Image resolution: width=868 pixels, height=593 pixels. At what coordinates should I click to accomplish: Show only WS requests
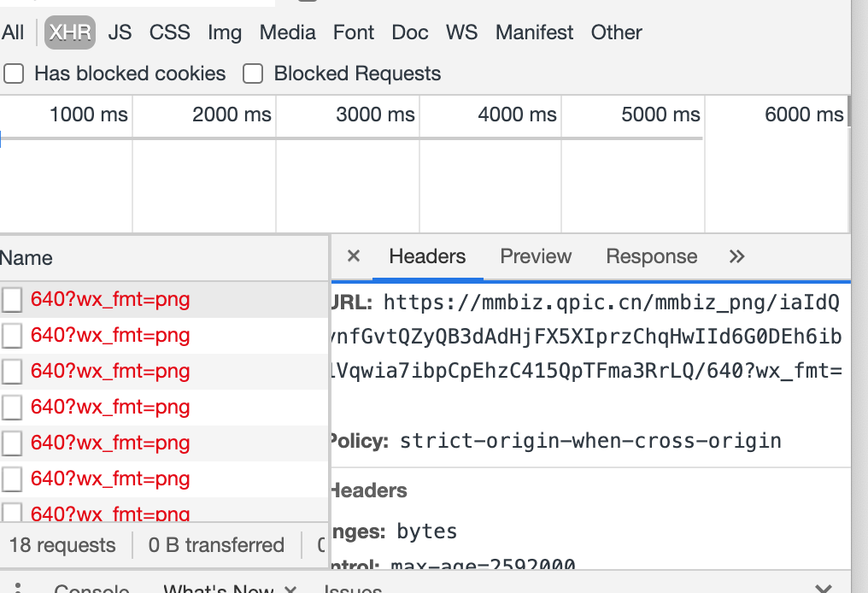click(461, 32)
